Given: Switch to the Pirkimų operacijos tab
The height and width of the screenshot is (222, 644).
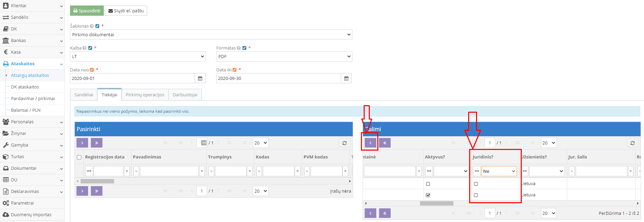Looking at the screenshot, I should click(x=145, y=95).
